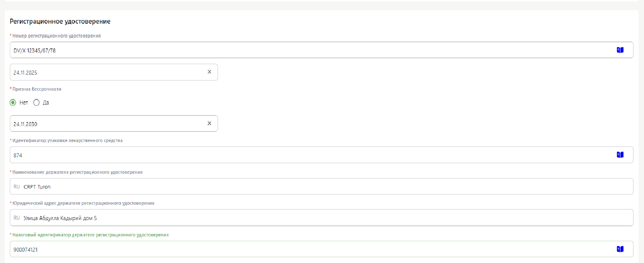Open the reference book for package identifier
The height and width of the screenshot is (263, 644).
620,155
